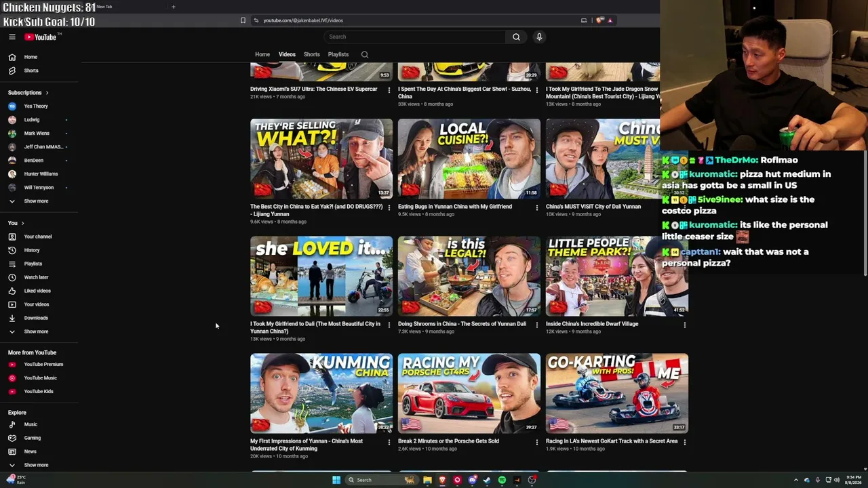Open options menu for Xiaomi SU7 Ultra video

pyautogui.click(x=389, y=89)
